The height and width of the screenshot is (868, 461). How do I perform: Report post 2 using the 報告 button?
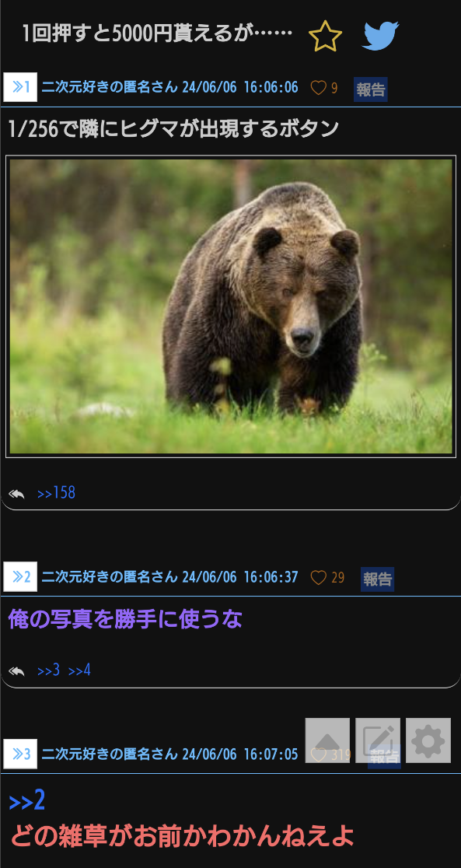tap(378, 579)
